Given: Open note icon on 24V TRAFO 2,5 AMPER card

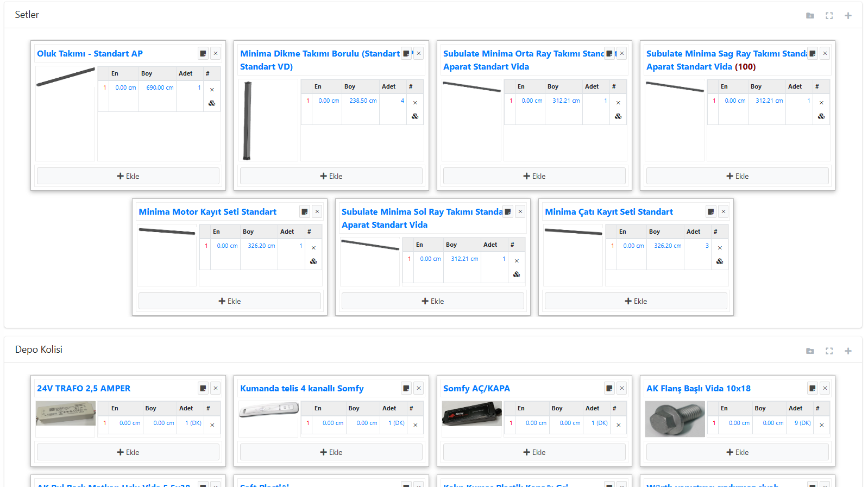Looking at the screenshot, I should click(203, 389).
